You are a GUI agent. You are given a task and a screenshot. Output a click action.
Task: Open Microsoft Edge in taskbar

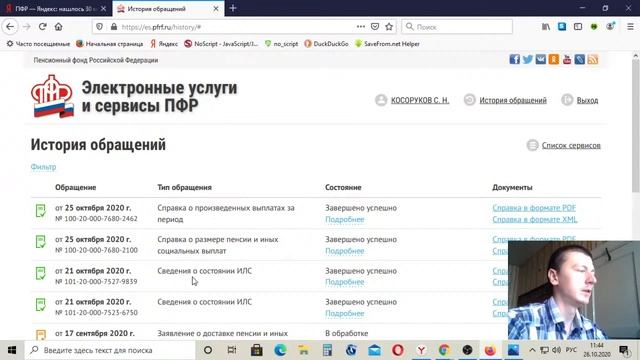click(x=280, y=350)
